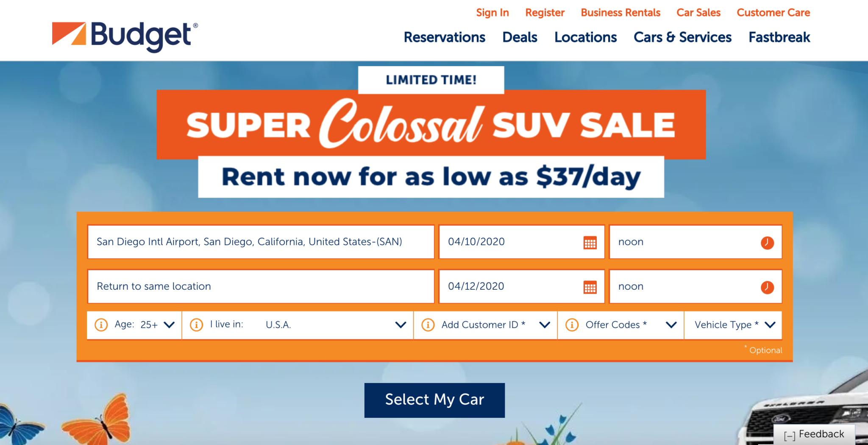Open the pick-up date calendar icon
The height and width of the screenshot is (445, 868).
tap(590, 243)
